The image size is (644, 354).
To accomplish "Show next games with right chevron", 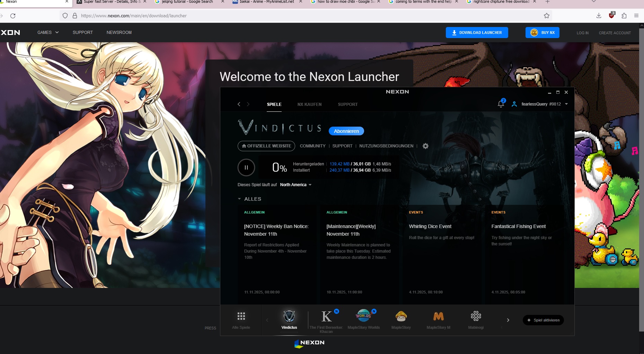I will click(x=508, y=320).
